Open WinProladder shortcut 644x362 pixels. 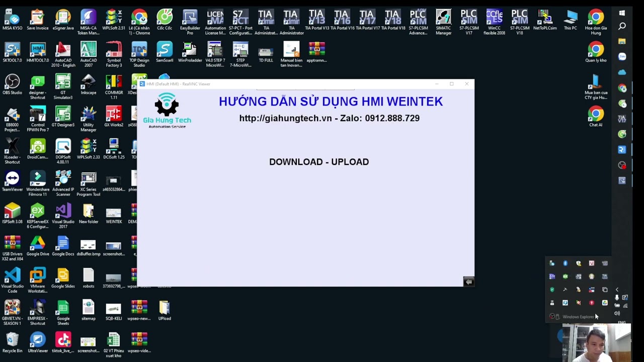(x=190, y=52)
